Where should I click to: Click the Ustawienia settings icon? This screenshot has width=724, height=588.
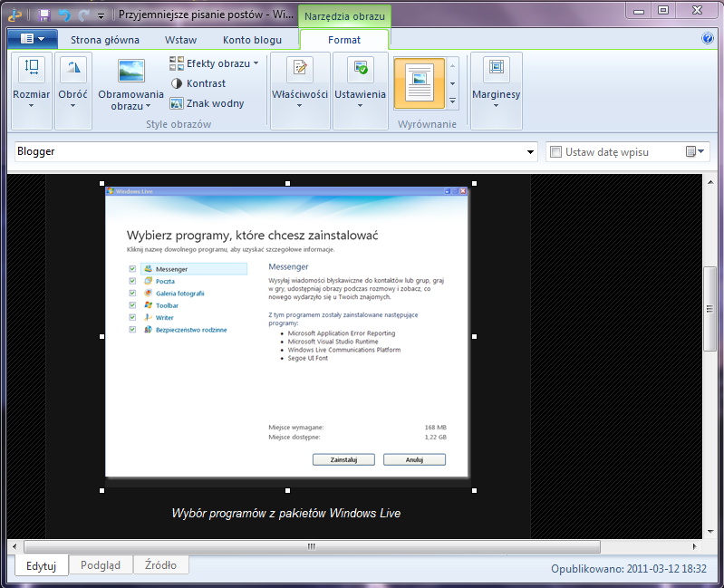click(x=360, y=68)
